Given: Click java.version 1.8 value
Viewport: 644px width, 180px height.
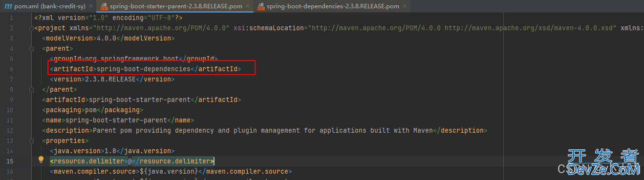Looking at the screenshot, I should click(110, 151).
